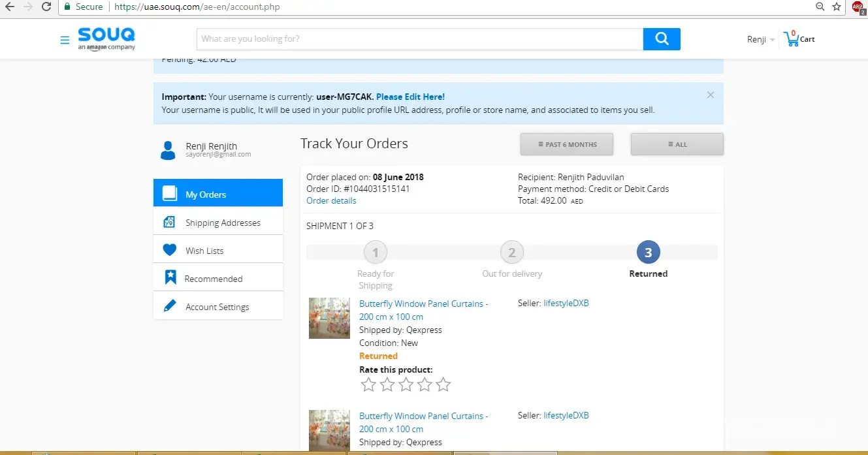This screenshot has height=455, width=868.
Task: Click the My Orders box icon
Action: [x=170, y=193]
